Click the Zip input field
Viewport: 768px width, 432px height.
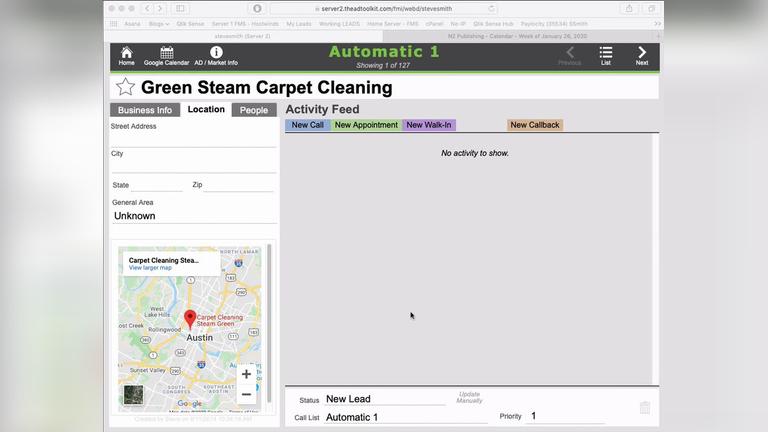coord(239,185)
